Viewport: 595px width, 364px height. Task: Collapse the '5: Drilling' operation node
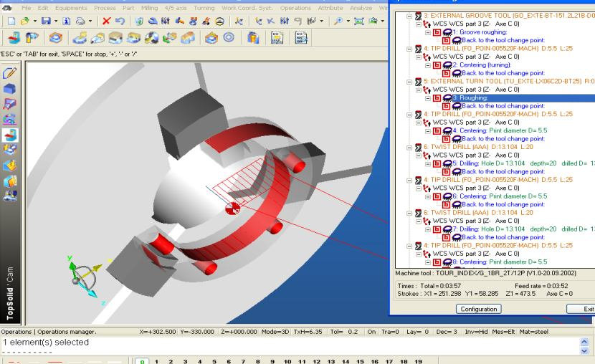click(x=428, y=164)
